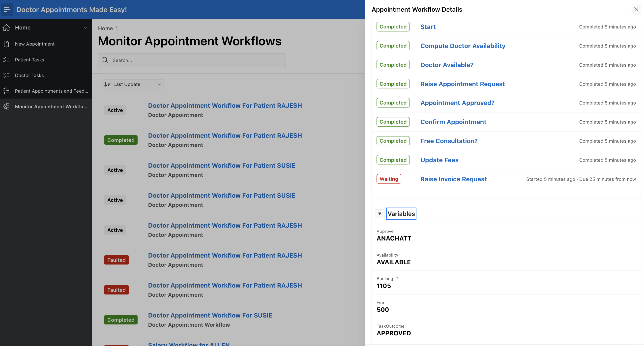The width and height of the screenshot is (644, 346).
Task: Open Patient Tasks menu item
Action: [29, 60]
